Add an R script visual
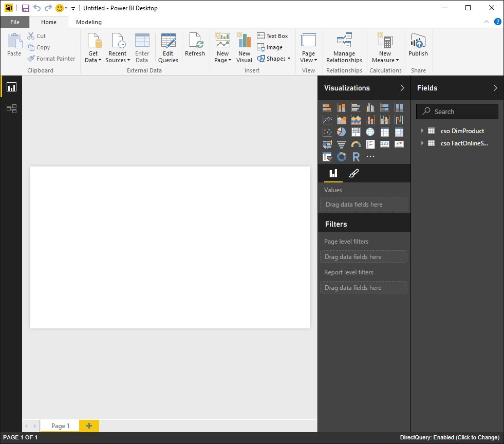 [x=356, y=156]
